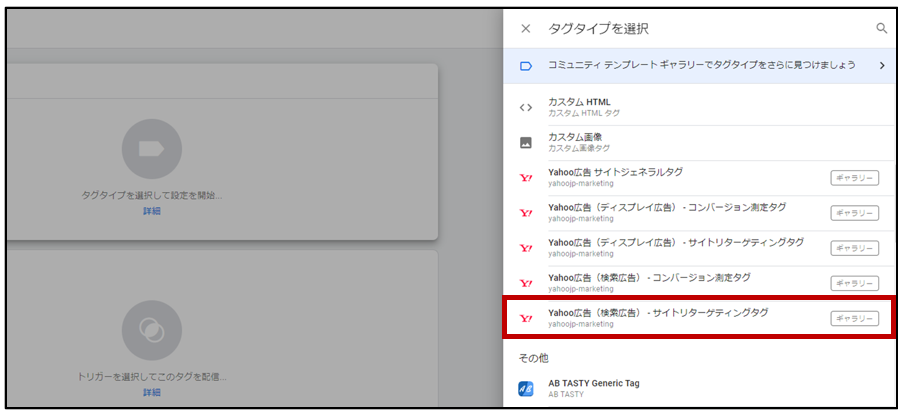Click Yahoo icon for 検索広告 コンバージョン測定タグ
This screenshot has width=901, height=414.
tap(526, 283)
